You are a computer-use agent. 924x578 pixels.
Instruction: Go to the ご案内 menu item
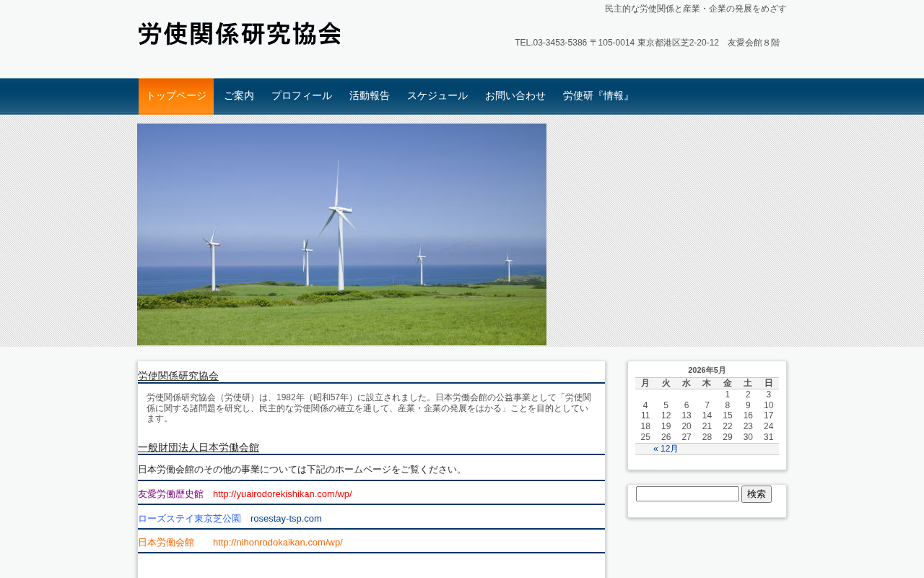tap(239, 96)
